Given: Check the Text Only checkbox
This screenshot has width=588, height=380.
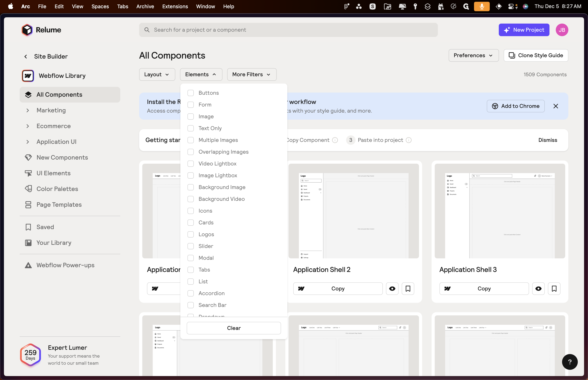Looking at the screenshot, I should [190, 128].
